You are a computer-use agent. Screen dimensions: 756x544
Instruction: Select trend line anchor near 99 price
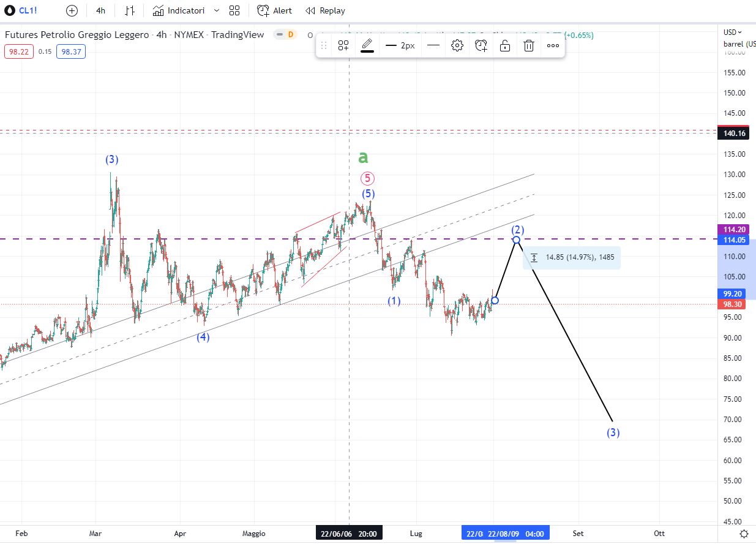[495, 300]
